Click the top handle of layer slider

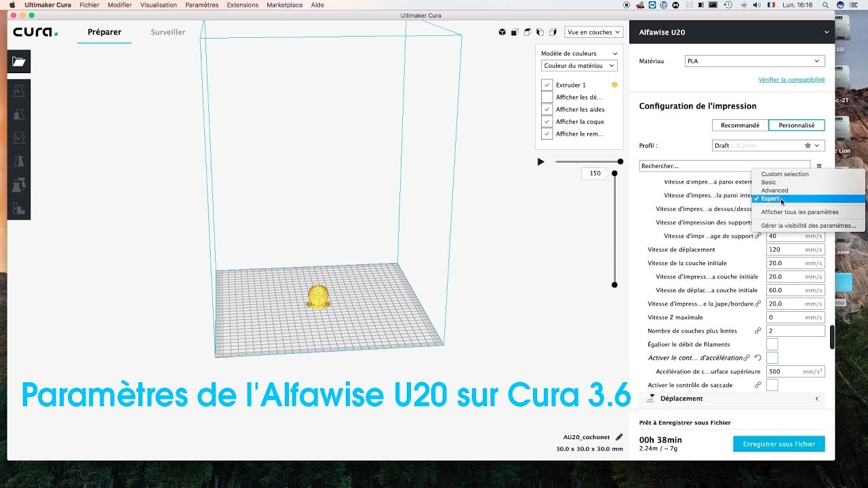click(615, 173)
